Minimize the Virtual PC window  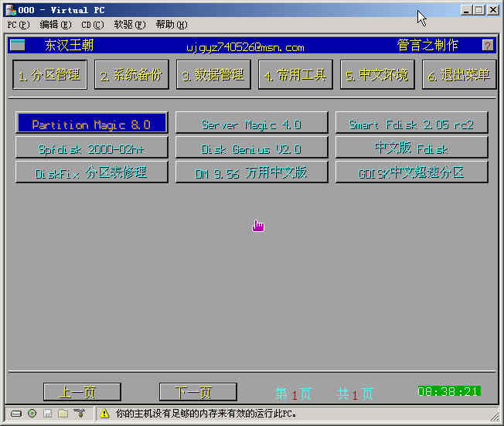click(466, 10)
